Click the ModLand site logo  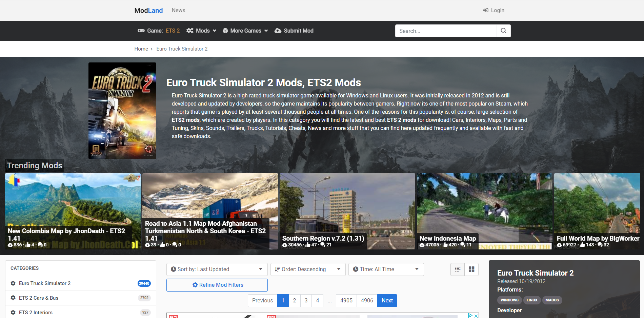pos(148,11)
